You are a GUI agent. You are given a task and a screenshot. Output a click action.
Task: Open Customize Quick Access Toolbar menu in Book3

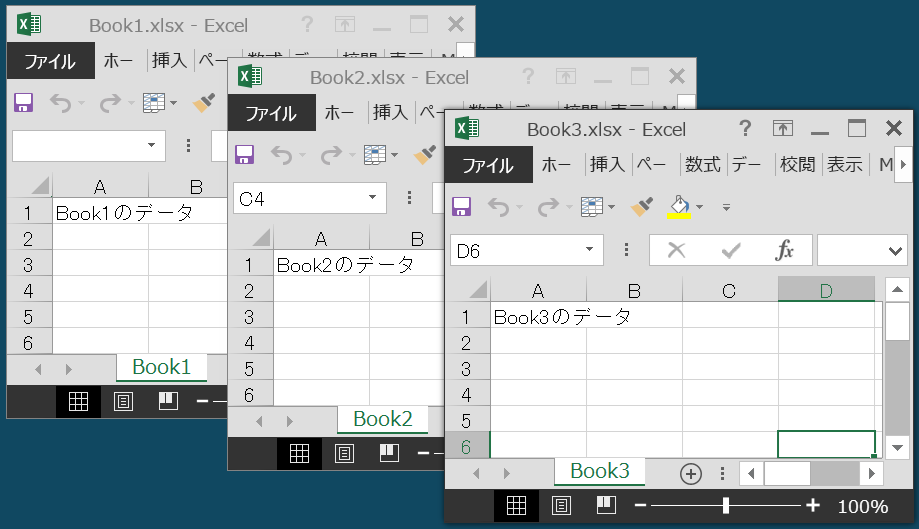click(x=726, y=207)
